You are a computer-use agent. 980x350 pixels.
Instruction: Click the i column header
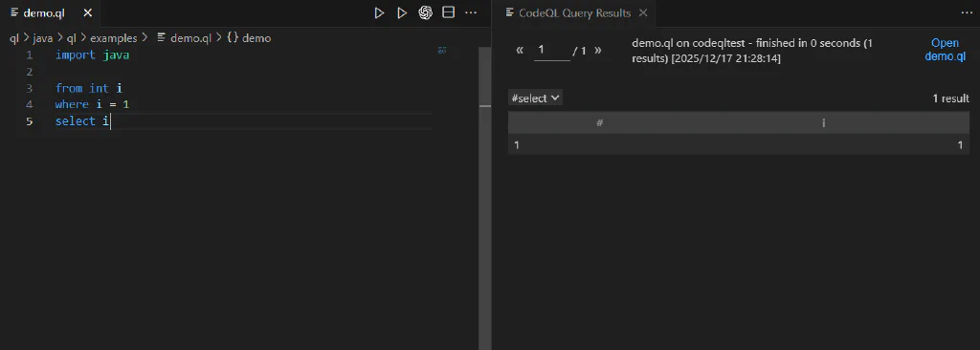click(x=824, y=123)
